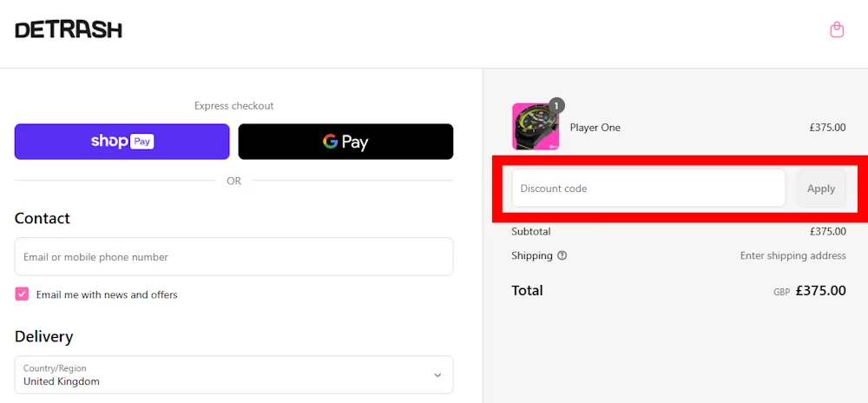The width and height of the screenshot is (868, 403).
Task: Click the "Email me with news and offers" label
Action: click(x=107, y=294)
